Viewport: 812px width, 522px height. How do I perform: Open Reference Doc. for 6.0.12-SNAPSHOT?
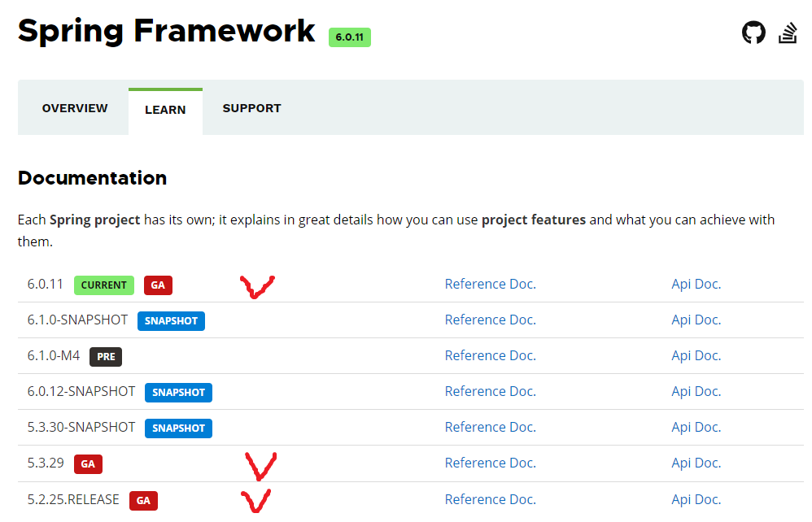click(490, 391)
